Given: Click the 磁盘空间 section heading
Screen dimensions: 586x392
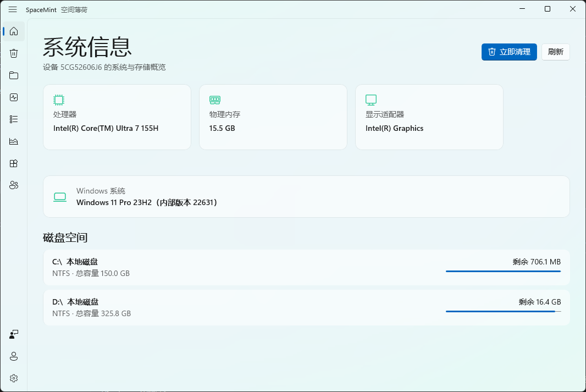Looking at the screenshot, I should tap(65, 238).
